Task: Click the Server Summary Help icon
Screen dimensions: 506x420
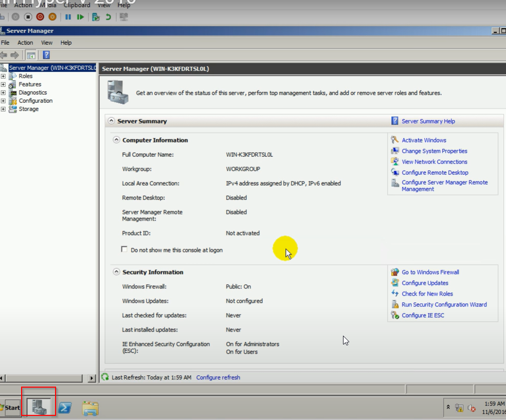Action: click(394, 121)
